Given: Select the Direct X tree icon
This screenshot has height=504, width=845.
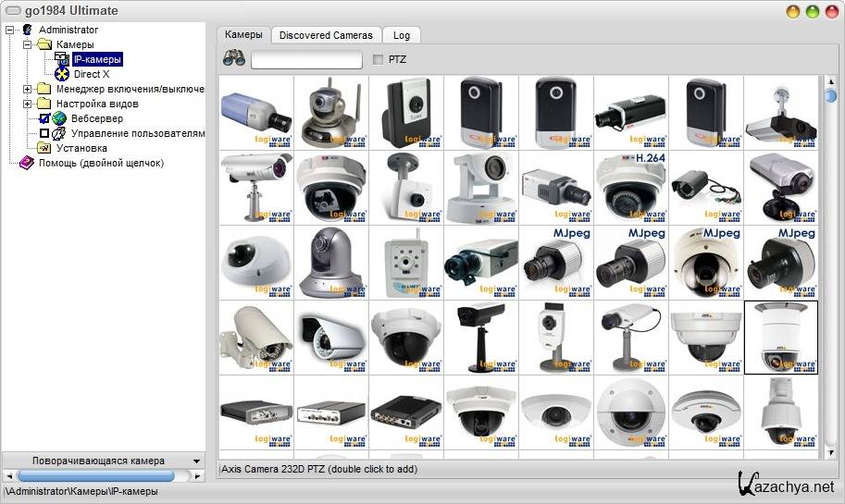Looking at the screenshot, I should coord(62,74).
